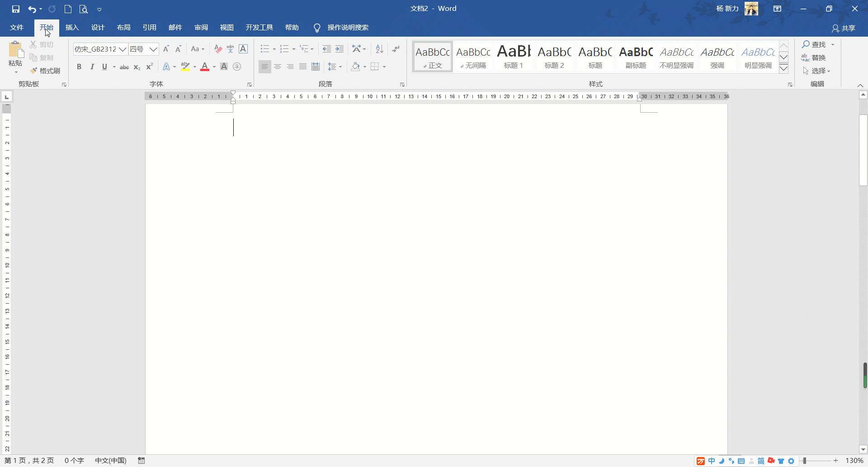Click the red font color swatch
Screen dimensions: 868x467
coord(205,67)
